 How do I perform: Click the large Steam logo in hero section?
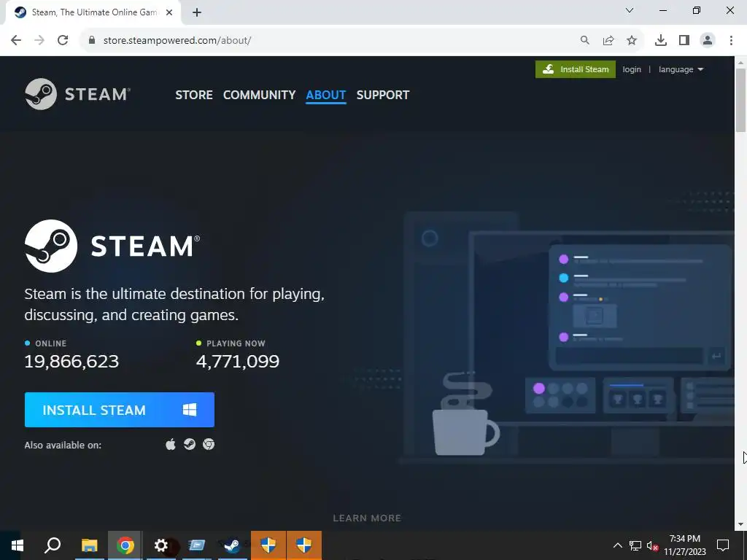[112, 246]
